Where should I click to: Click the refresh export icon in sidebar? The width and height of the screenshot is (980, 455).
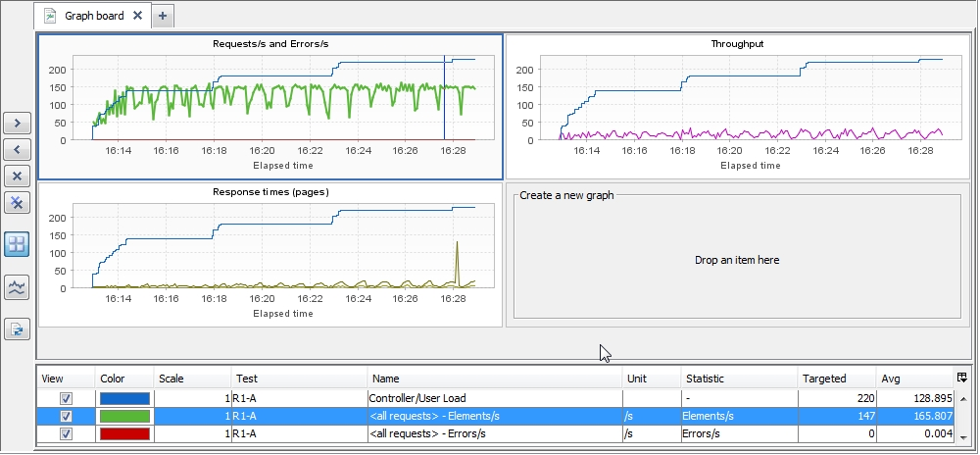pyautogui.click(x=18, y=329)
